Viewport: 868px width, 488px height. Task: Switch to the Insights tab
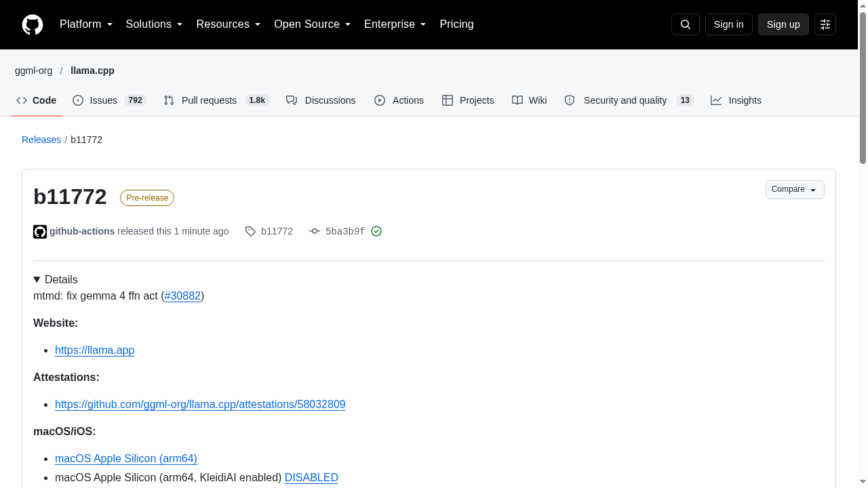(736, 100)
